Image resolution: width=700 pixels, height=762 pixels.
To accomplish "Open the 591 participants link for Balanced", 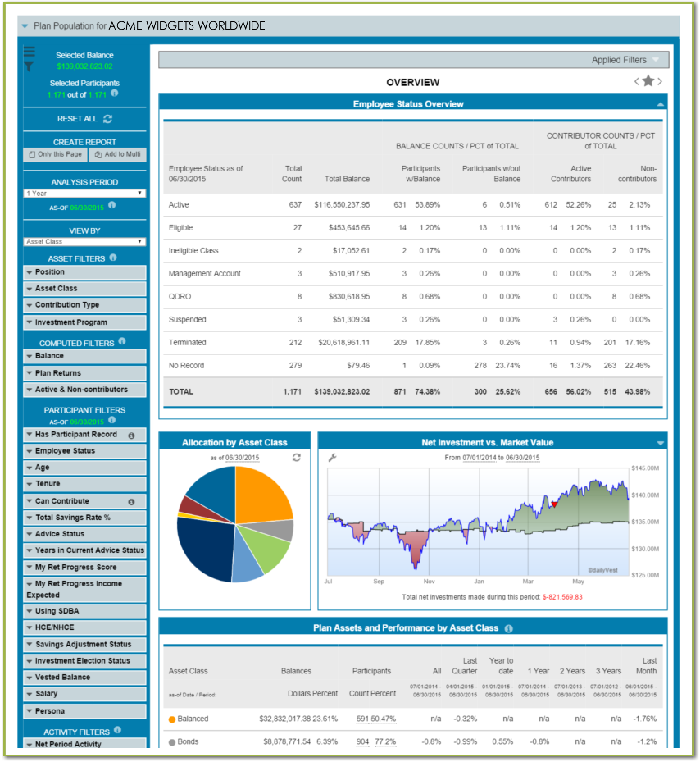I will point(363,719).
